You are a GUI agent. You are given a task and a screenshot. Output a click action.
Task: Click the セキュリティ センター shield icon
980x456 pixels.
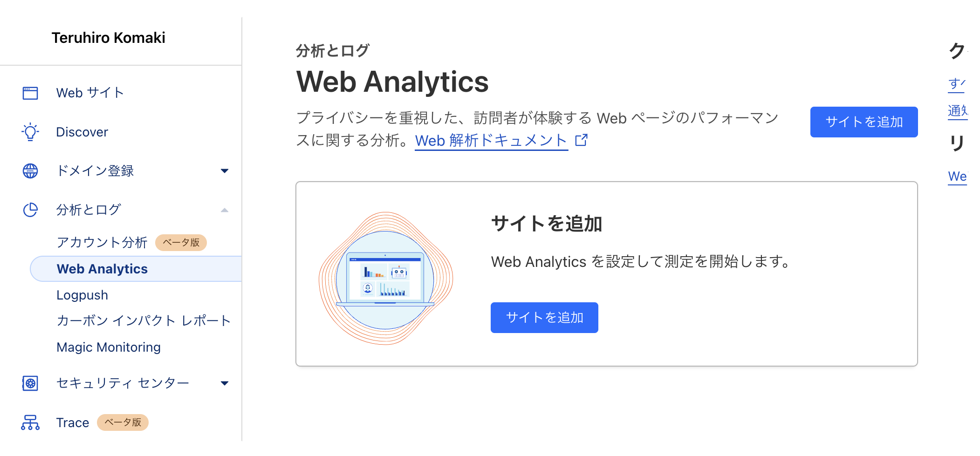coord(29,383)
